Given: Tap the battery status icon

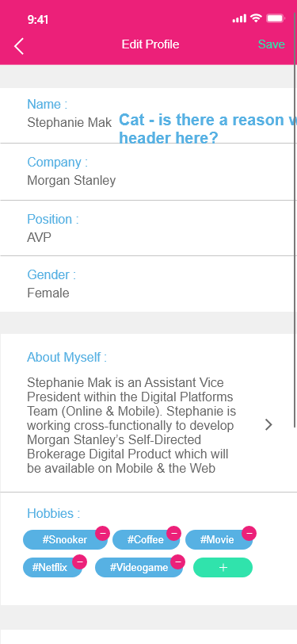Looking at the screenshot, I should pos(275,18).
